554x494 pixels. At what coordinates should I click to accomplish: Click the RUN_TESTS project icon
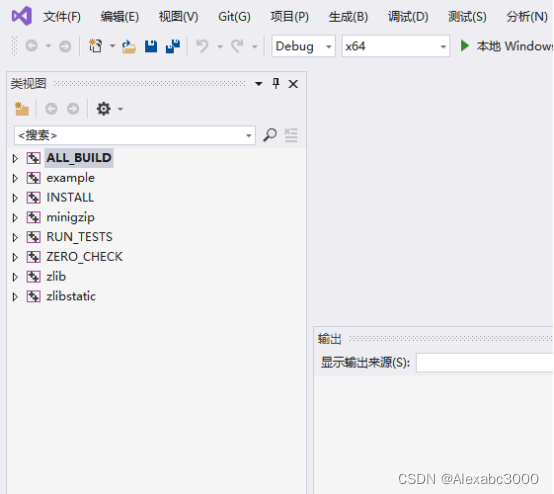(x=34, y=237)
